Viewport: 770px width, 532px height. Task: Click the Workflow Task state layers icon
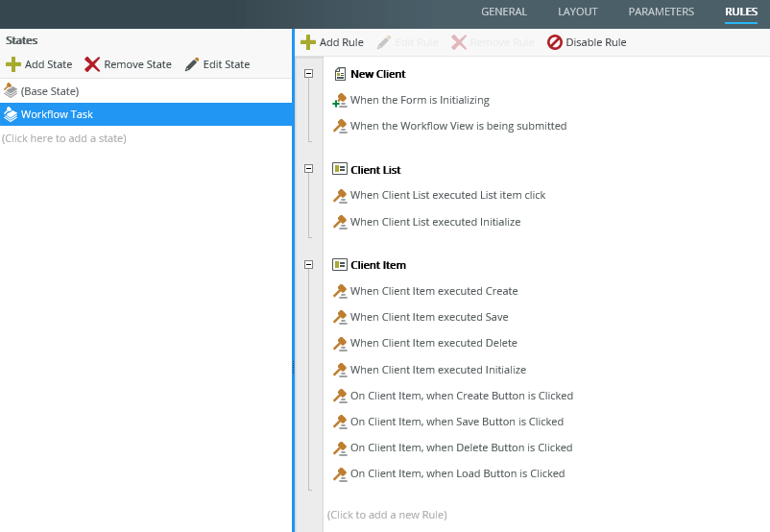pyautogui.click(x=11, y=114)
